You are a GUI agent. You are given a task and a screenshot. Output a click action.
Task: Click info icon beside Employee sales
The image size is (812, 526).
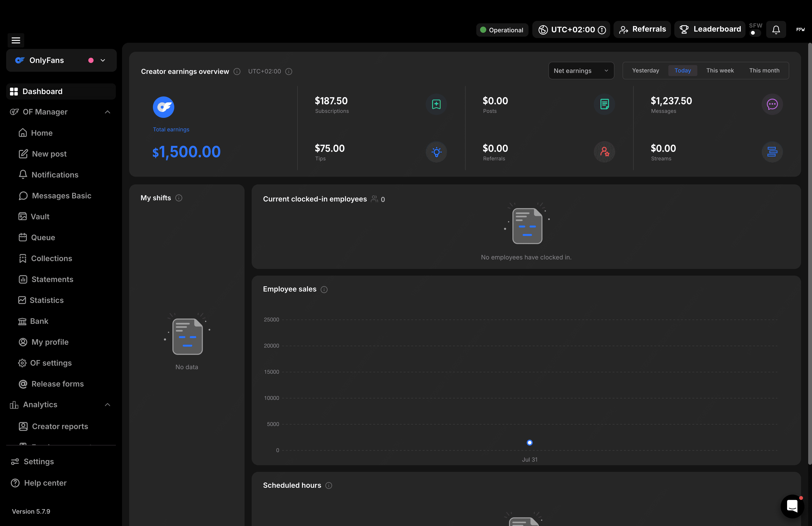(x=324, y=289)
